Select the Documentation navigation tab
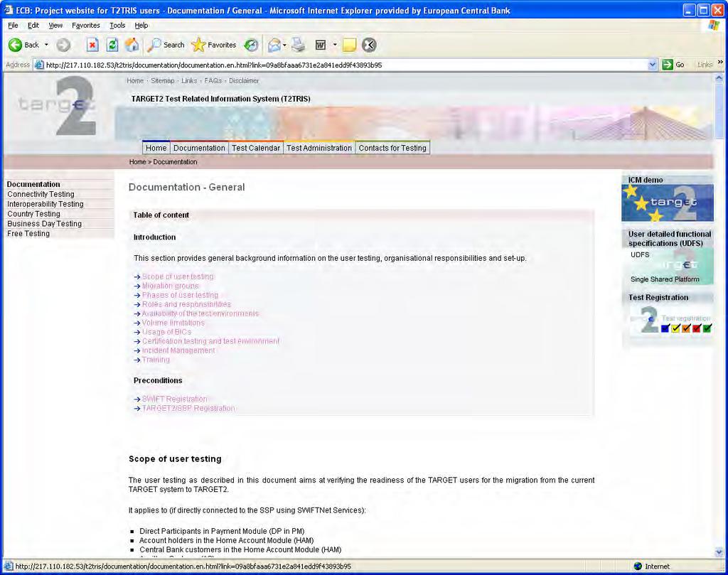Screen dimensions: 728x575 click(x=199, y=148)
